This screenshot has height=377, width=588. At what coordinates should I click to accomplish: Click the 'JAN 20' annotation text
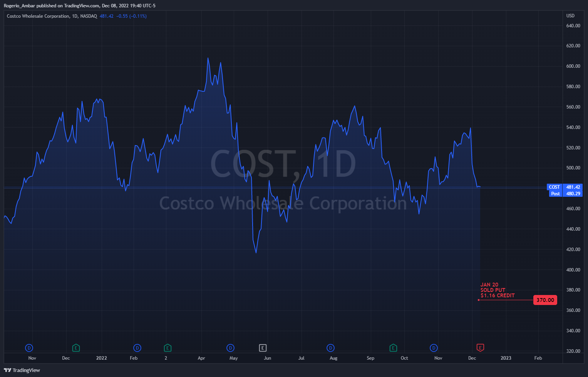[489, 285]
